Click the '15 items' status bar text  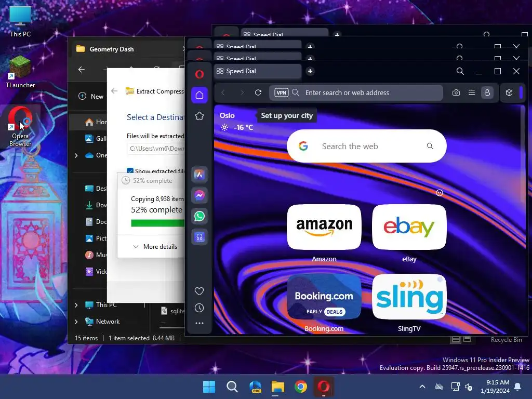pyautogui.click(x=86, y=338)
